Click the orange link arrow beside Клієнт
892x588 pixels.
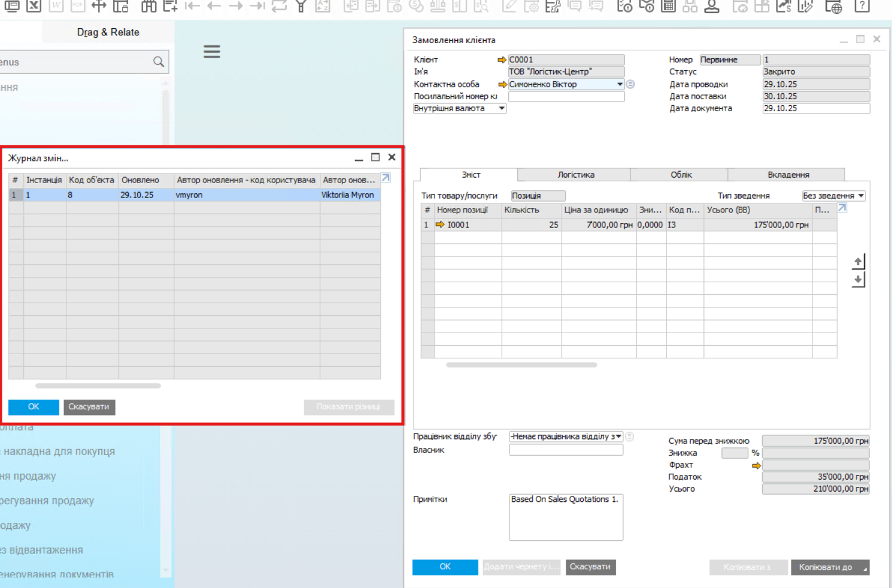pos(502,60)
